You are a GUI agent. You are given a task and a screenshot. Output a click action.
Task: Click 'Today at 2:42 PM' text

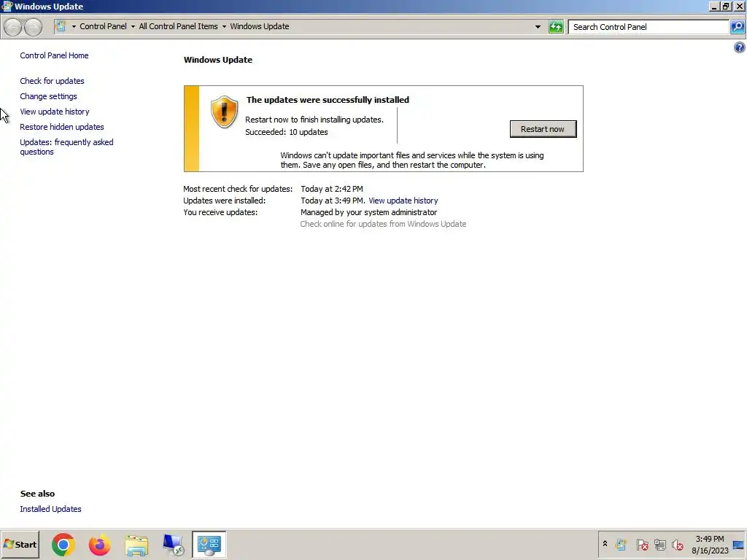point(332,189)
